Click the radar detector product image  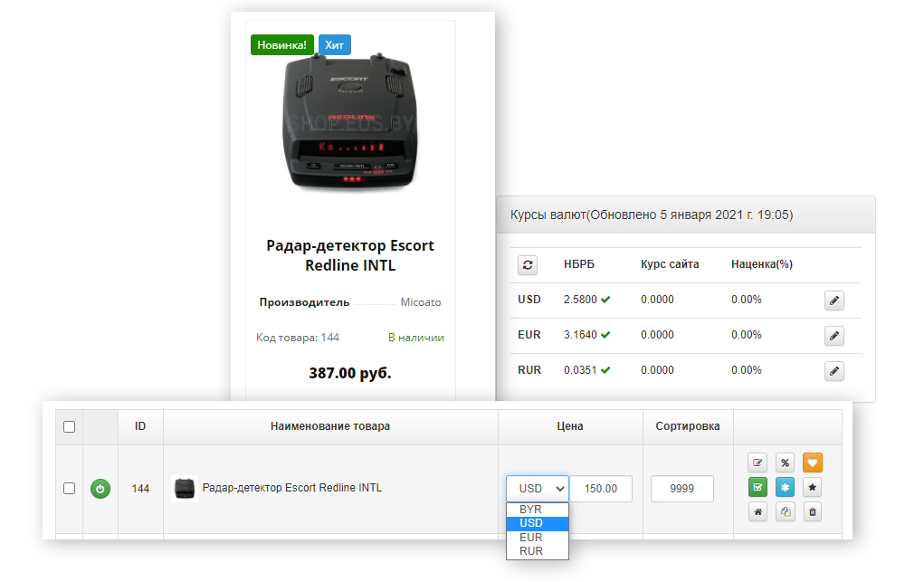(x=350, y=123)
